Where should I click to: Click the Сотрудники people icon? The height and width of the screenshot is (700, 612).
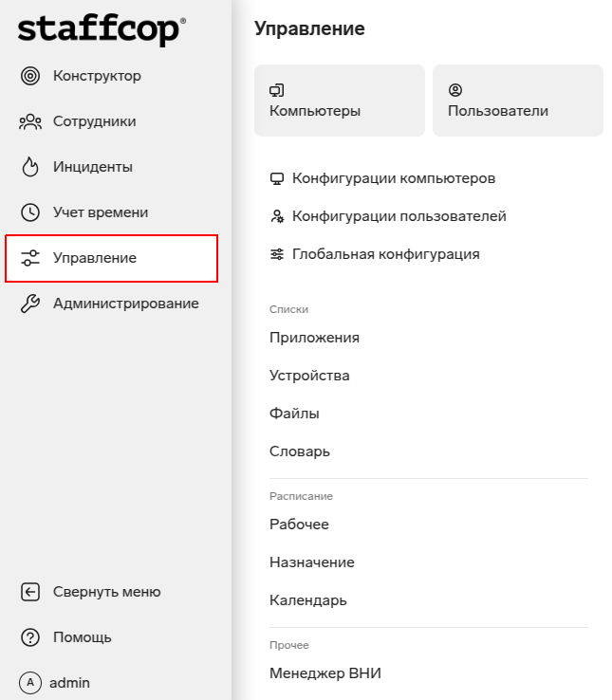coord(30,121)
